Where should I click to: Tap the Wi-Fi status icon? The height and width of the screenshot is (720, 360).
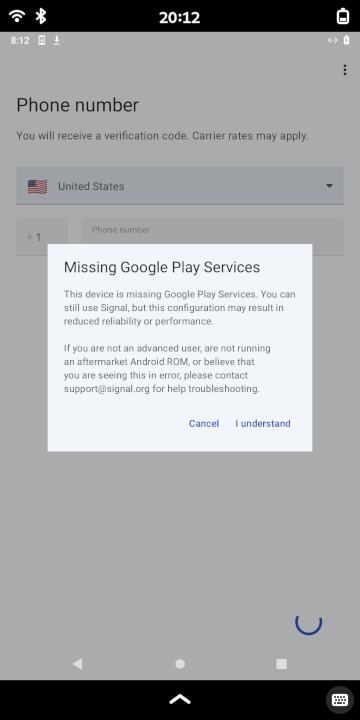pos(17,17)
